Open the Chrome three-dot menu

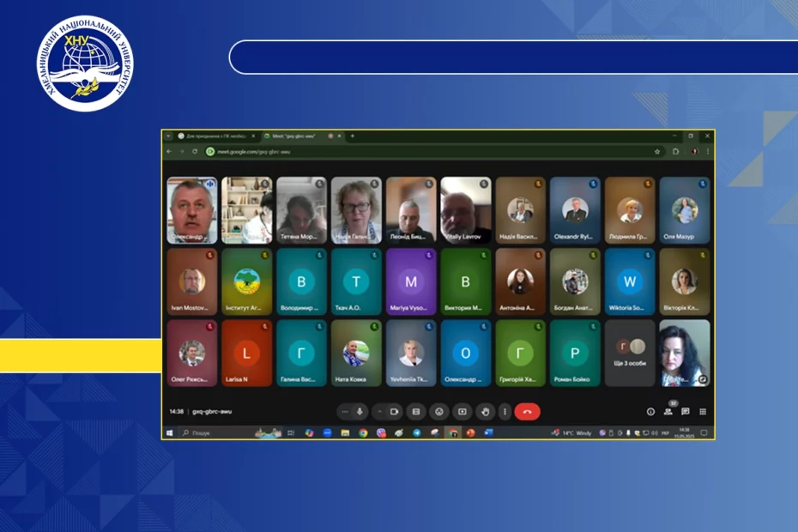click(x=707, y=151)
